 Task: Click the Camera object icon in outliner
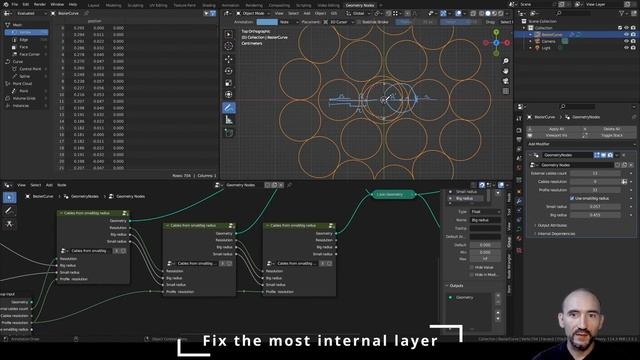click(x=538, y=41)
